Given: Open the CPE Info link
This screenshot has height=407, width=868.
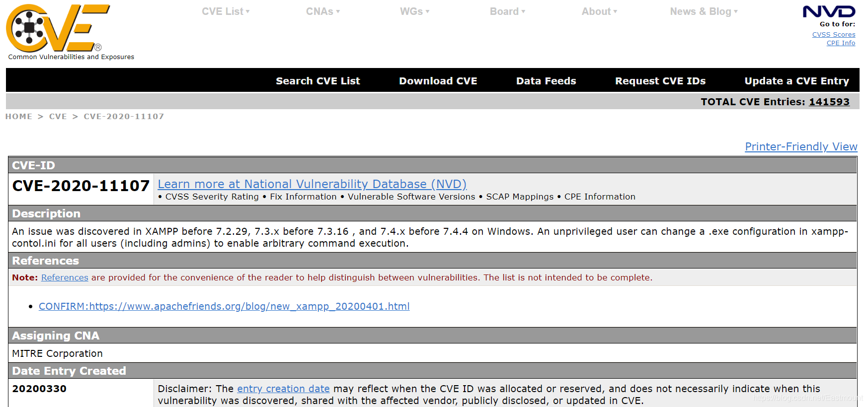Looking at the screenshot, I should (841, 43).
